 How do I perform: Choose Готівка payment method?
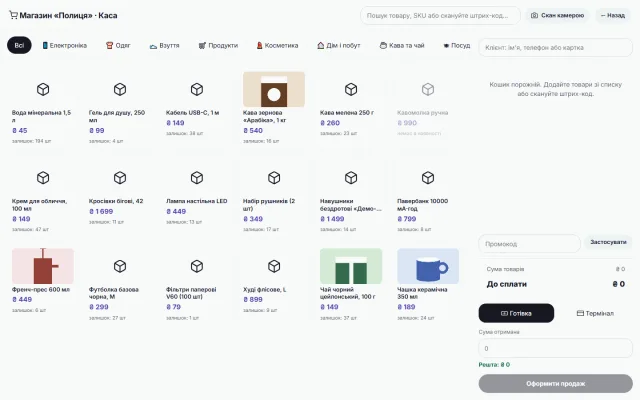tap(516, 313)
